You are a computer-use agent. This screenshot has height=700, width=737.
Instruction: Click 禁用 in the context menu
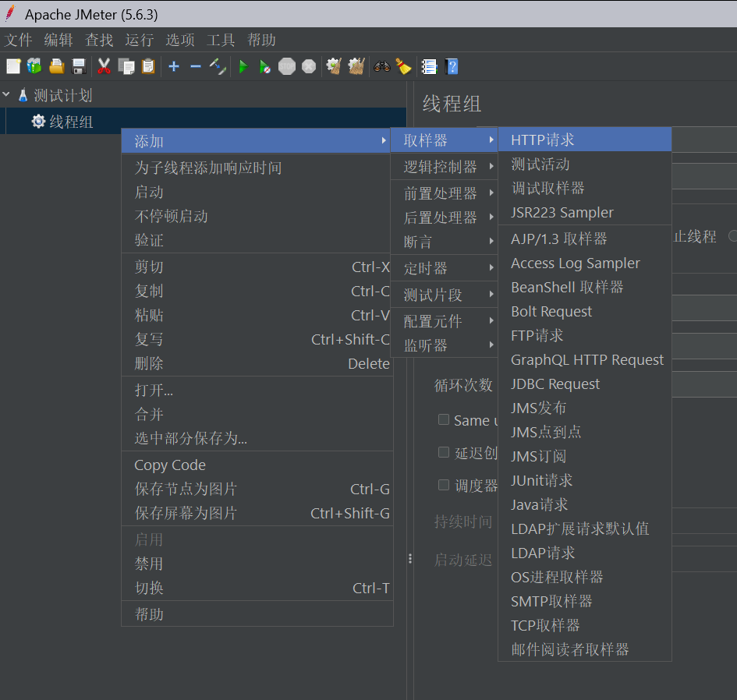[x=149, y=564]
